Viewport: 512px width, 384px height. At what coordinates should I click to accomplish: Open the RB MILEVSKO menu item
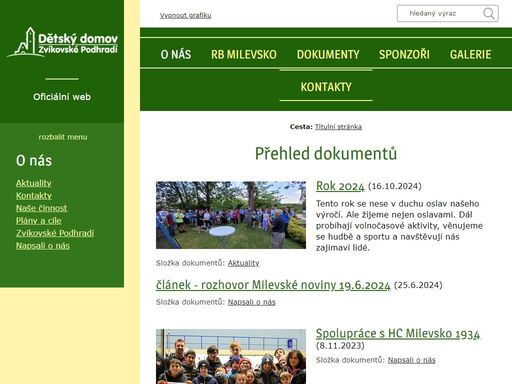coord(244,54)
